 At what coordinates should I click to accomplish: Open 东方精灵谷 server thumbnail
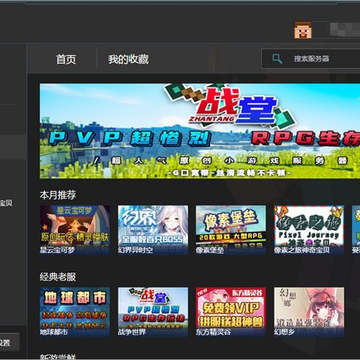pyautogui.click(x=231, y=312)
